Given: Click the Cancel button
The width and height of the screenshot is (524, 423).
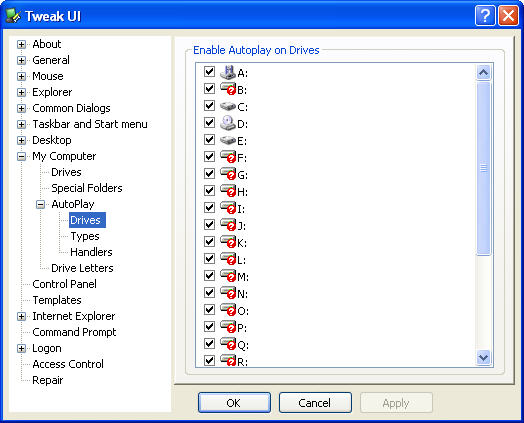Looking at the screenshot, I should (x=315, y=403).
